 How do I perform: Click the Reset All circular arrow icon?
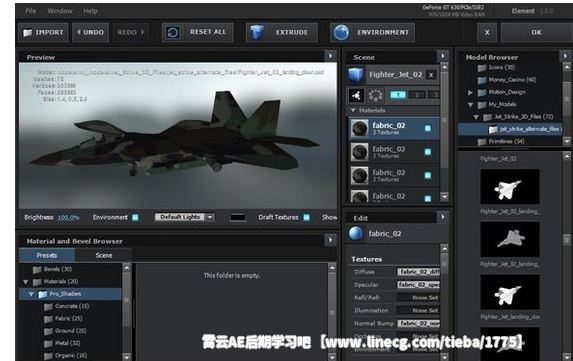[x=173, y=33]
